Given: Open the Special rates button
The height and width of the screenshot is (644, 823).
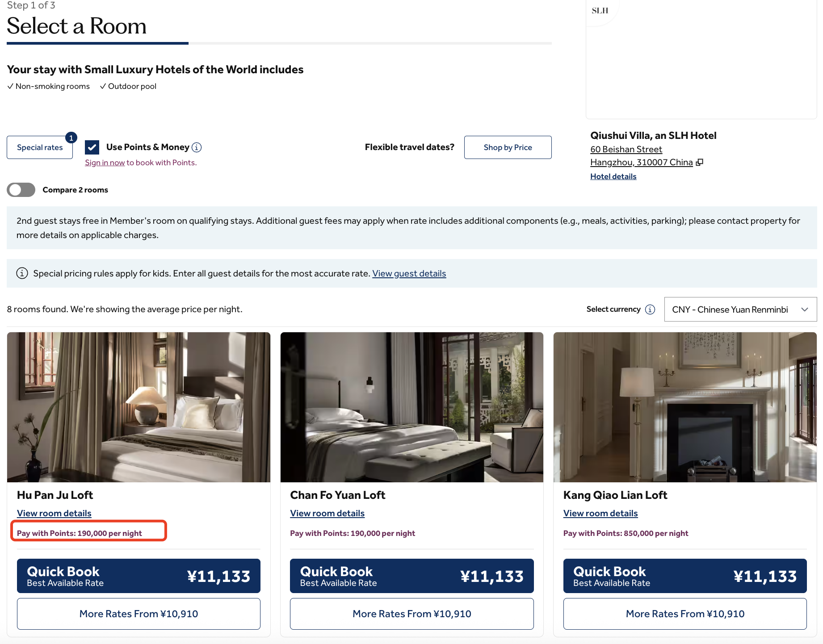Looking at the screenshot, I should [40, 147].
